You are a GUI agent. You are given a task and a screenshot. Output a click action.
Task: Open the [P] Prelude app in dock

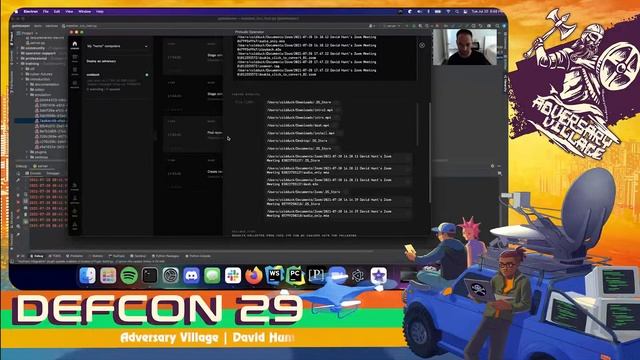[316, 276]
